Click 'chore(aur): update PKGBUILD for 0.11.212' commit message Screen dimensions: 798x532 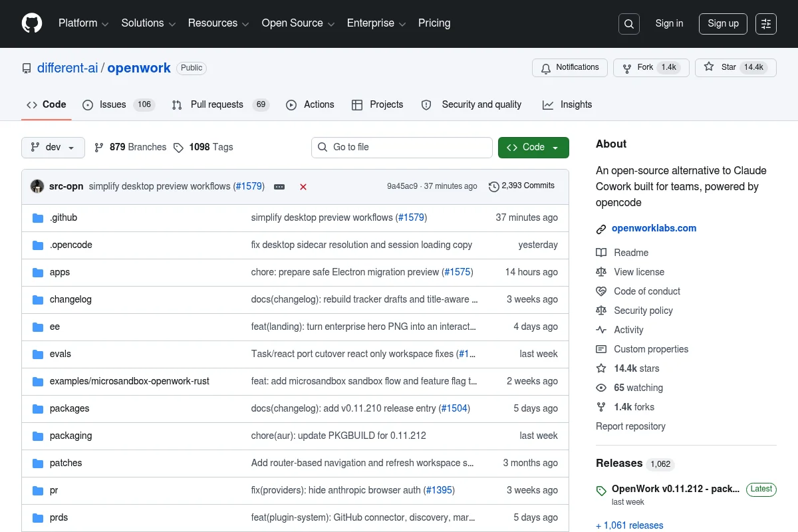(x=338, y=436)
